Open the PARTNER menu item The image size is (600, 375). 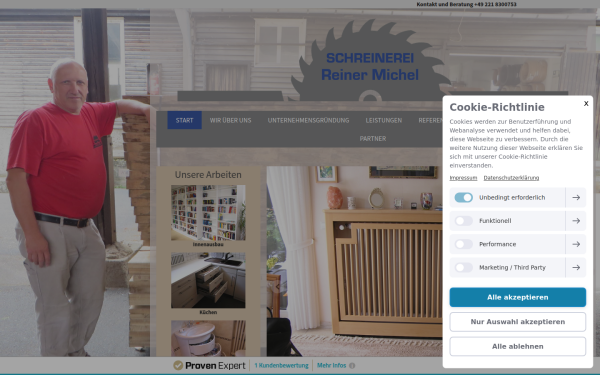(x=373, y=139)
